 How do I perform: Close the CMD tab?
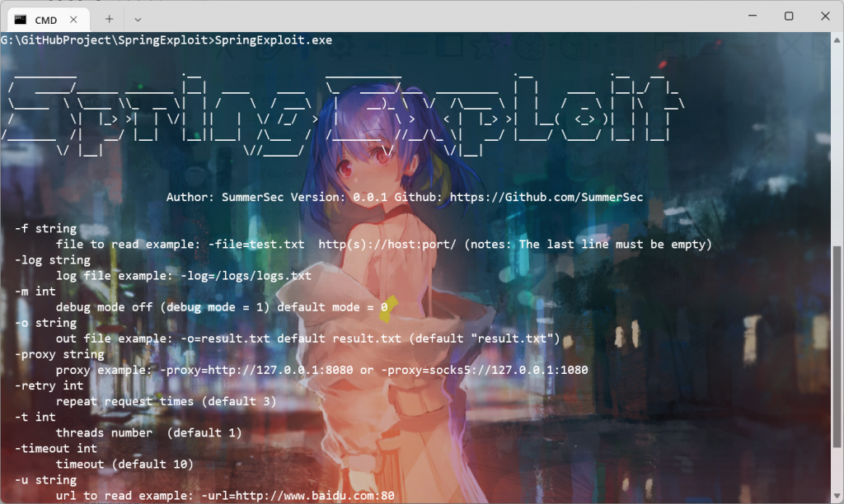(73, 20)
